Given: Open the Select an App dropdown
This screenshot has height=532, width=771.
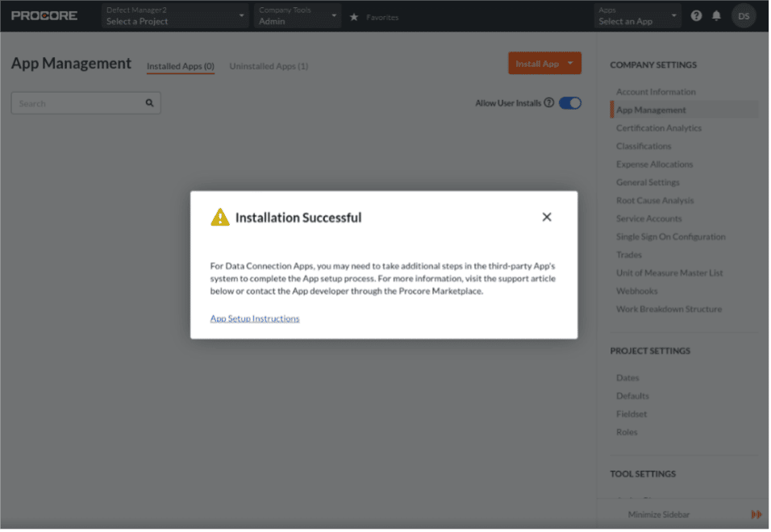Looking at the screenshot, I should [638, 16].
